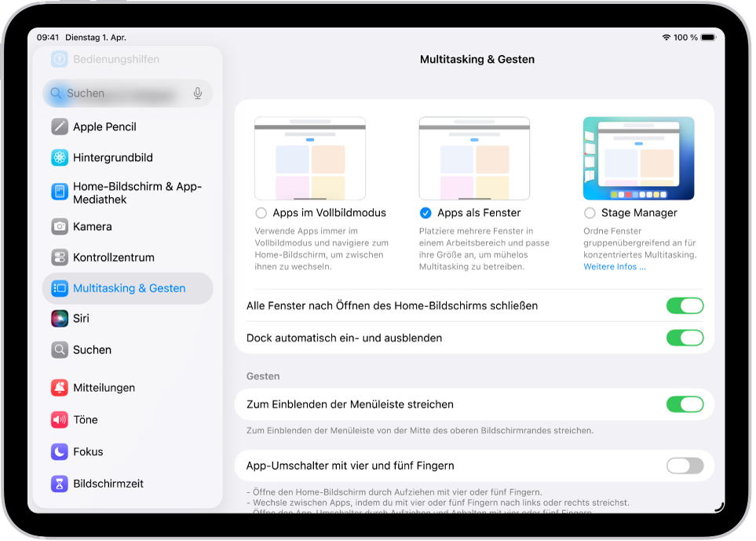Select the Bildschirmzeit hourglass icon

(60, 484)
